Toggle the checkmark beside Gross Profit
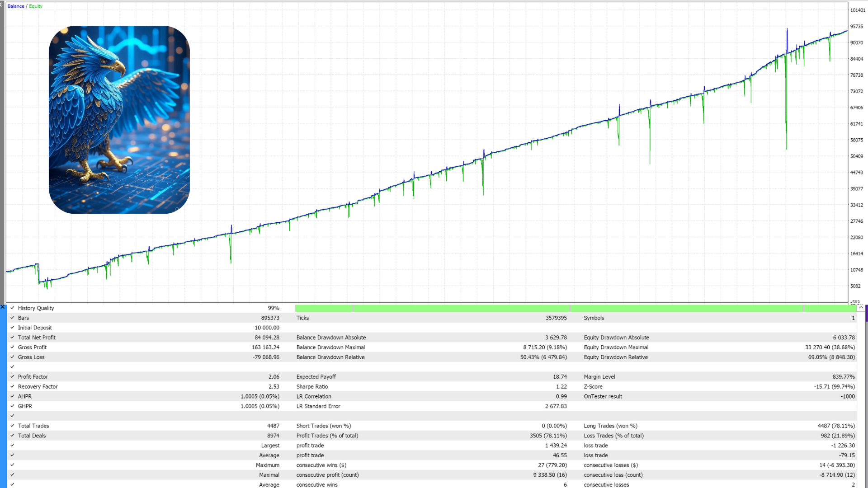This screenshot has width=868, height=488. [12, 347]
